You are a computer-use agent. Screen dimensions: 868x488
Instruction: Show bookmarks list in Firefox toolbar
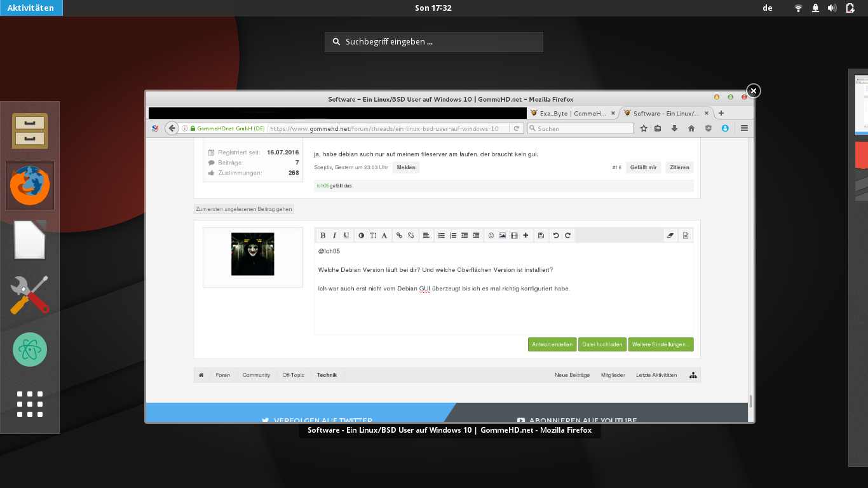658,128
